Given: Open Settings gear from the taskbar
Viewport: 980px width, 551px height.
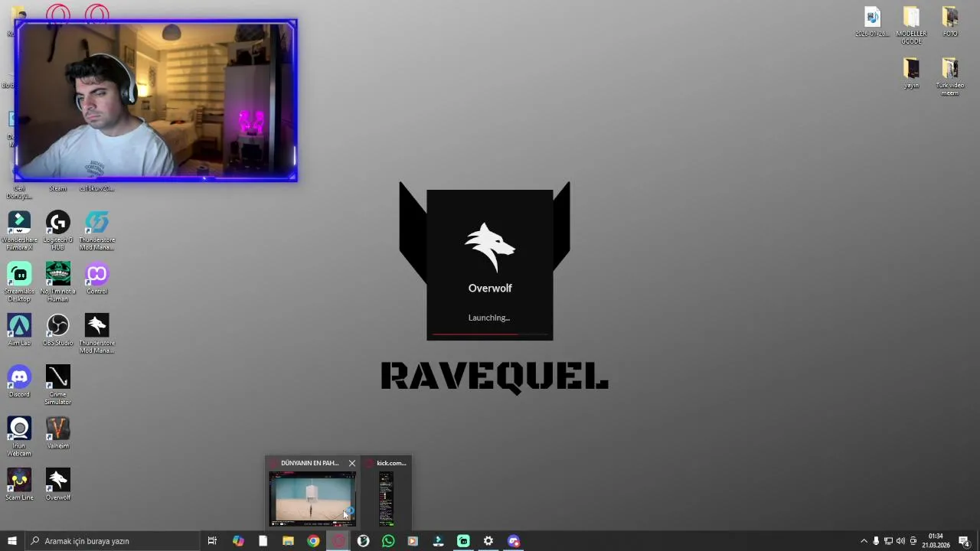Looking at the screenshot, I should coord(488,541).
